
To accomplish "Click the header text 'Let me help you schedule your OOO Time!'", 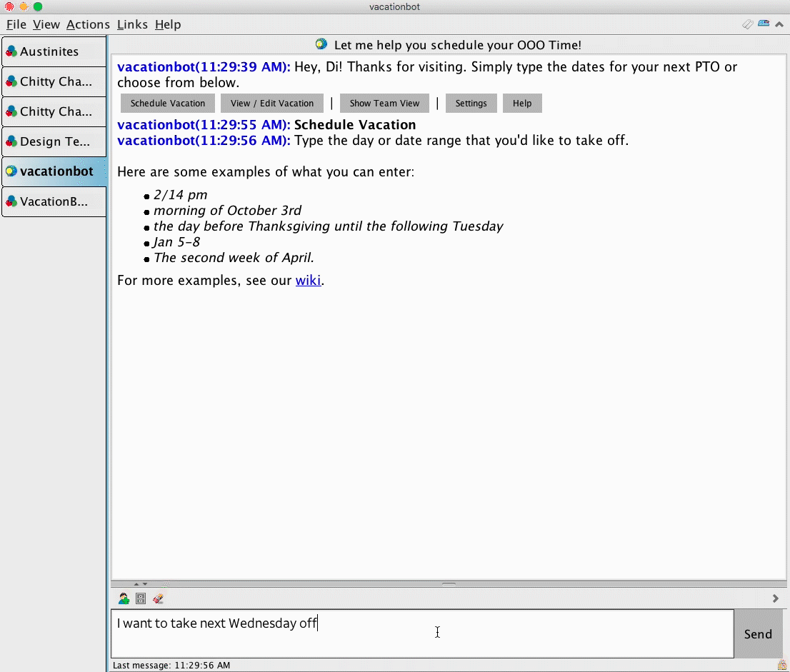I will pyautogui.click(x=457, y=45).
